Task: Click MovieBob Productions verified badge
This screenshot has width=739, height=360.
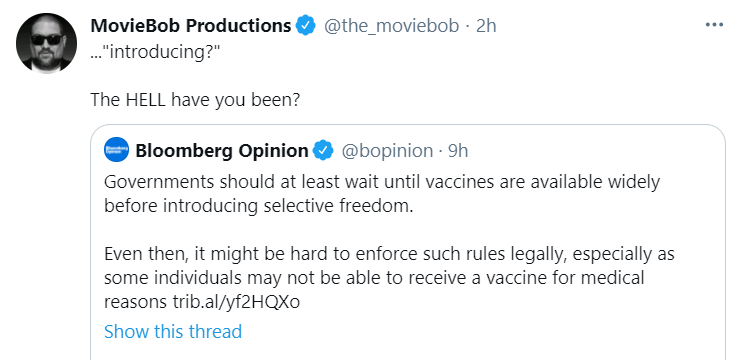Action: 305,25
